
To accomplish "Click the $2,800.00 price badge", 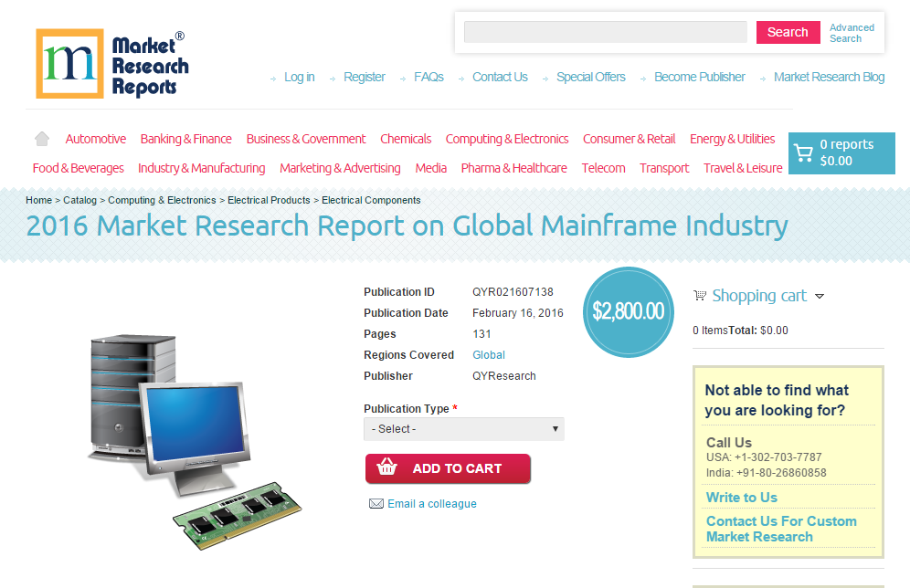I will click(629, 312).
